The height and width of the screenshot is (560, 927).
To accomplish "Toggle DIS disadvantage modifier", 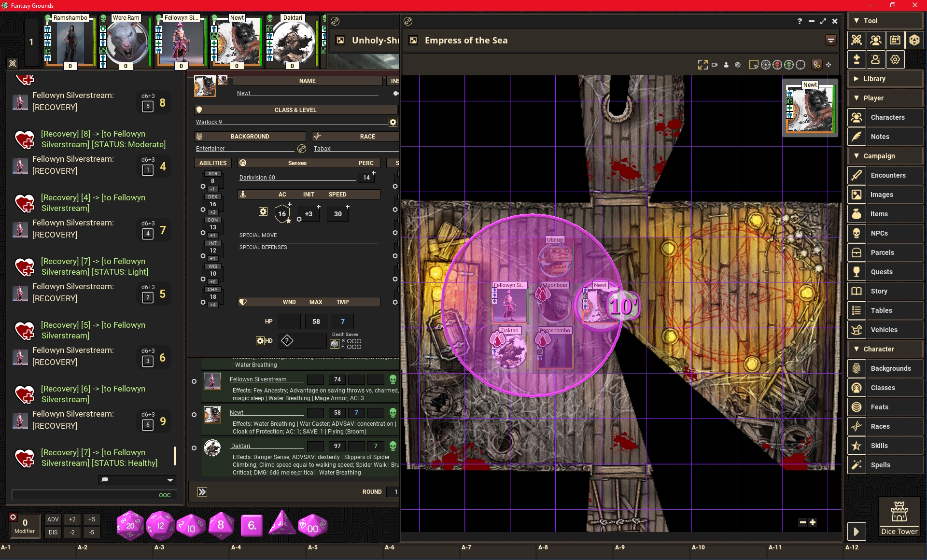I will pyautogui.click(x=53, y=532).
